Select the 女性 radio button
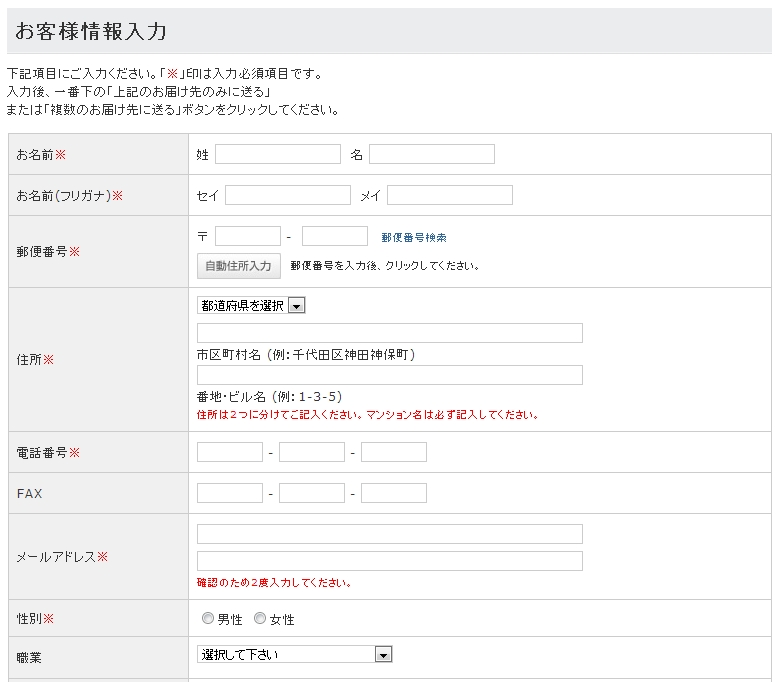The width and height of the screenshot is (781, 682). (x=260, y=619)
